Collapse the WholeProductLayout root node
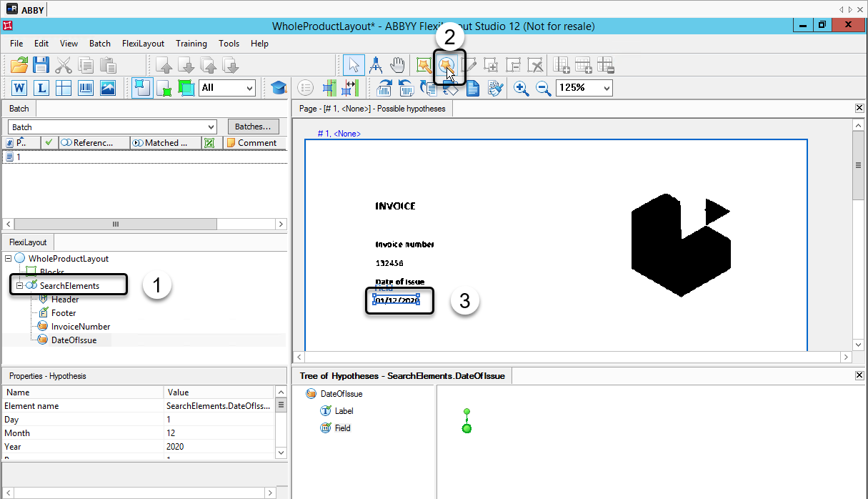Viewport: 868px width, 499px height. [8, 258]
